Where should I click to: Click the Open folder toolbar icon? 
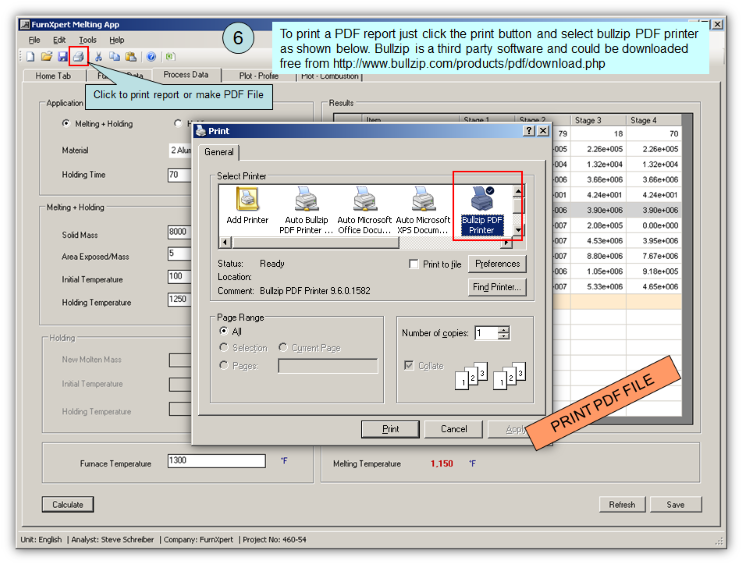pyautogui.click(x=46, y=57)
